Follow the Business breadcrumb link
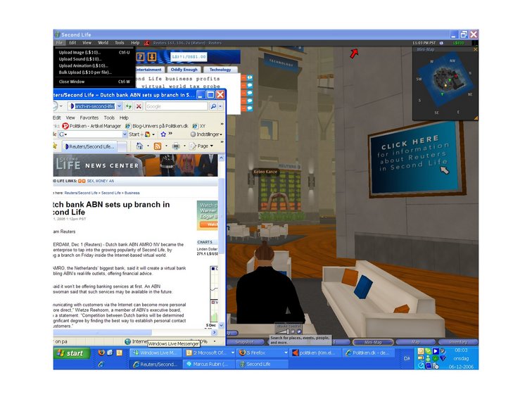 132,193
